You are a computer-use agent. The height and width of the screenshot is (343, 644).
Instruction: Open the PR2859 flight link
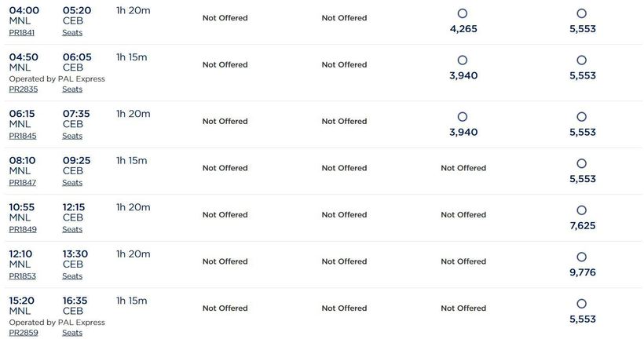[23, 333]
